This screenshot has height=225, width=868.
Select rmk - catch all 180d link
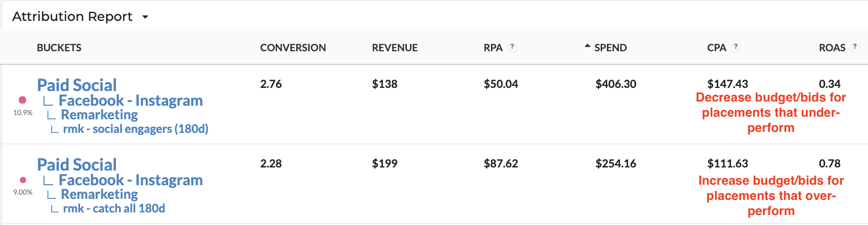114,208
